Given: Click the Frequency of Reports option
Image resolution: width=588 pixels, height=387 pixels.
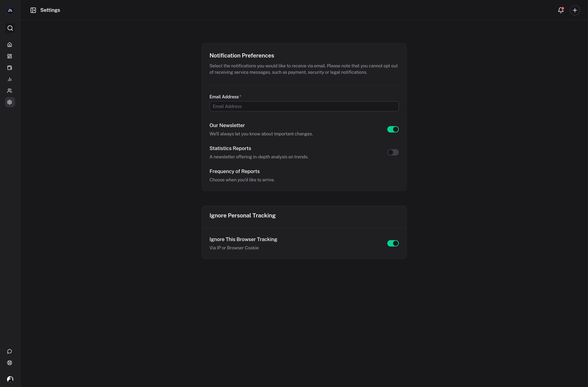Looking at the screenshot, I should 234,171.
